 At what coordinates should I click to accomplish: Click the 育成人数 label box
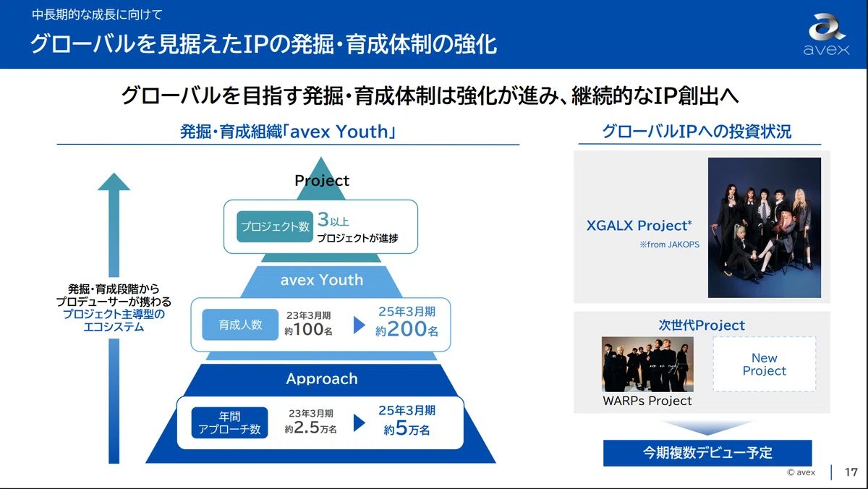tap(241, 325)
